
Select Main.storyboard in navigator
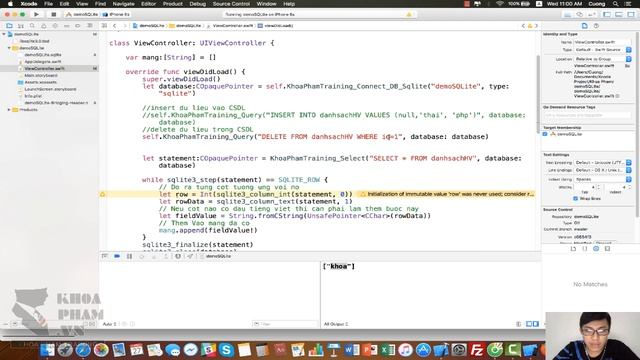point(40,76)
